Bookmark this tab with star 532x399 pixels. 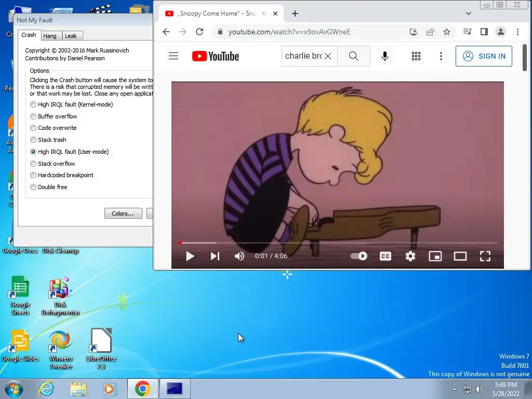click(446, 32)
